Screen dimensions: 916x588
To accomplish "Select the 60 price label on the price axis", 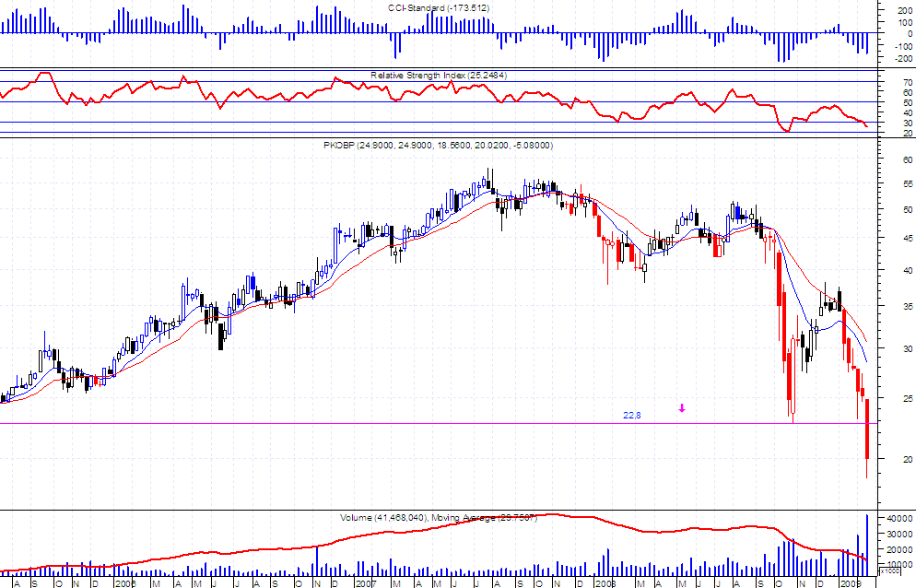I will click(x=908, y=159).
